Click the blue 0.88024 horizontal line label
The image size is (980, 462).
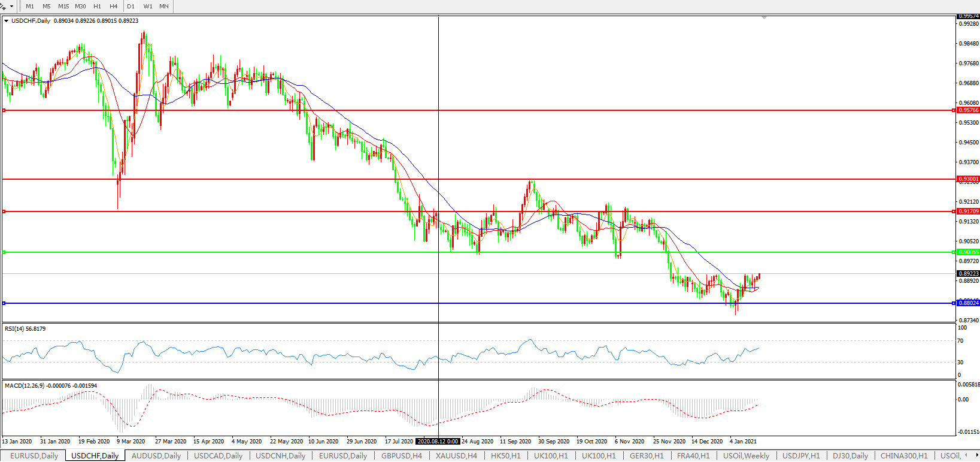coord(968,303)
